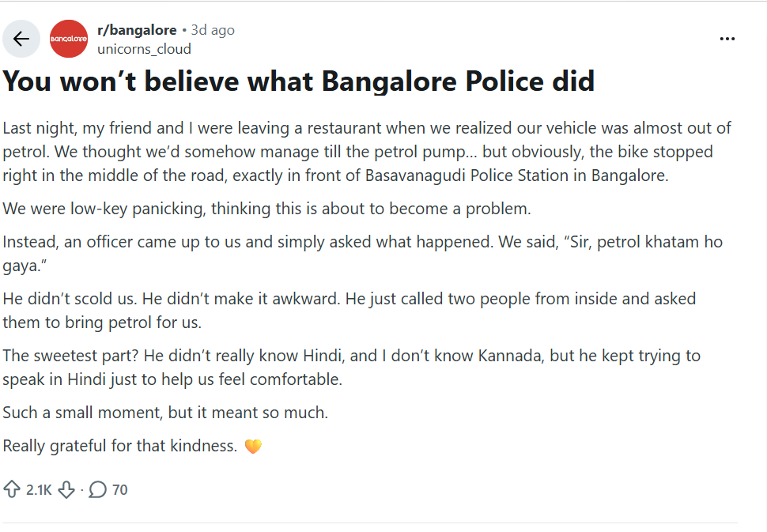Click the 2.1K vote count
Screen dimensions: 767x532
click(38, 490)
